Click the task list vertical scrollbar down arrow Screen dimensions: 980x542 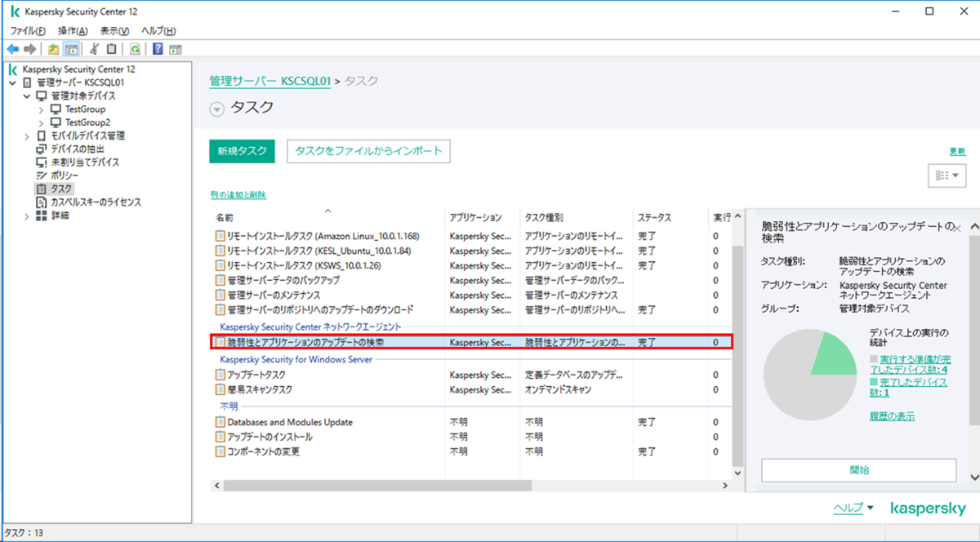(737, 473)
